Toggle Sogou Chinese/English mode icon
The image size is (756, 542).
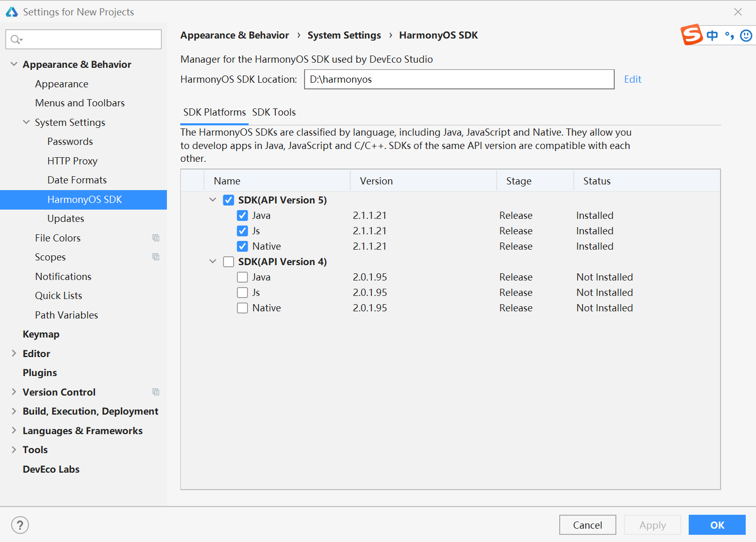click(x=712, y=35)
